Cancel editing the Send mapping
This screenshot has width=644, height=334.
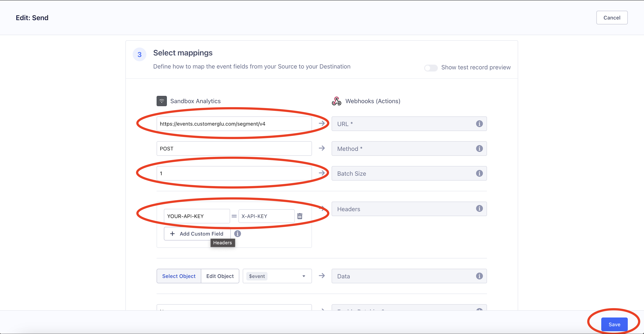click(612, 18)
